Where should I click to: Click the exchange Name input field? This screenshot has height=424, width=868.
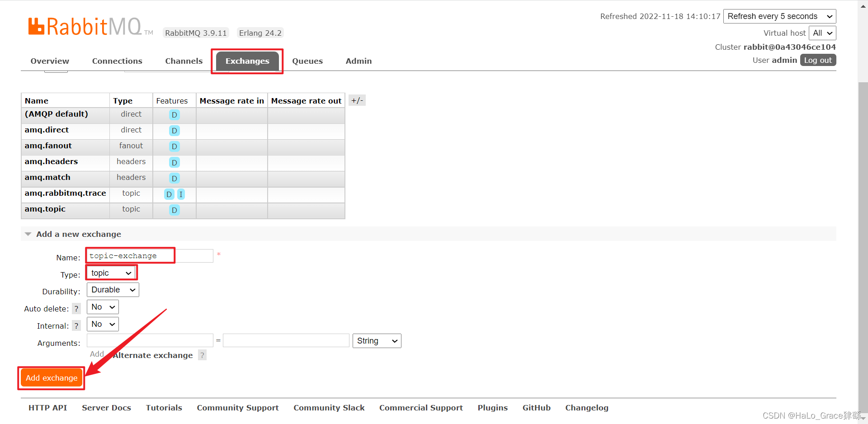click(x=150, y=256)
